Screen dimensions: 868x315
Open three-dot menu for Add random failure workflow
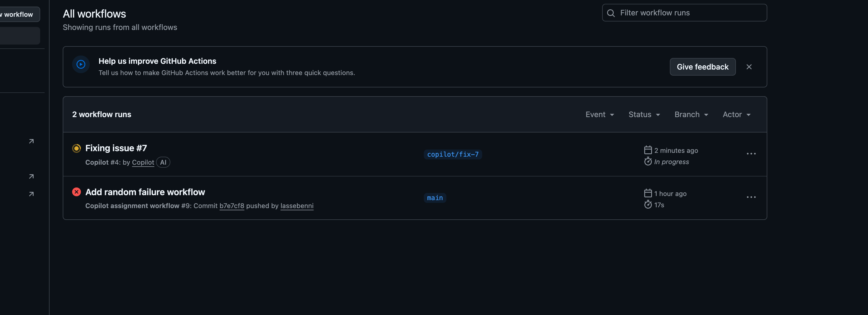751,197
